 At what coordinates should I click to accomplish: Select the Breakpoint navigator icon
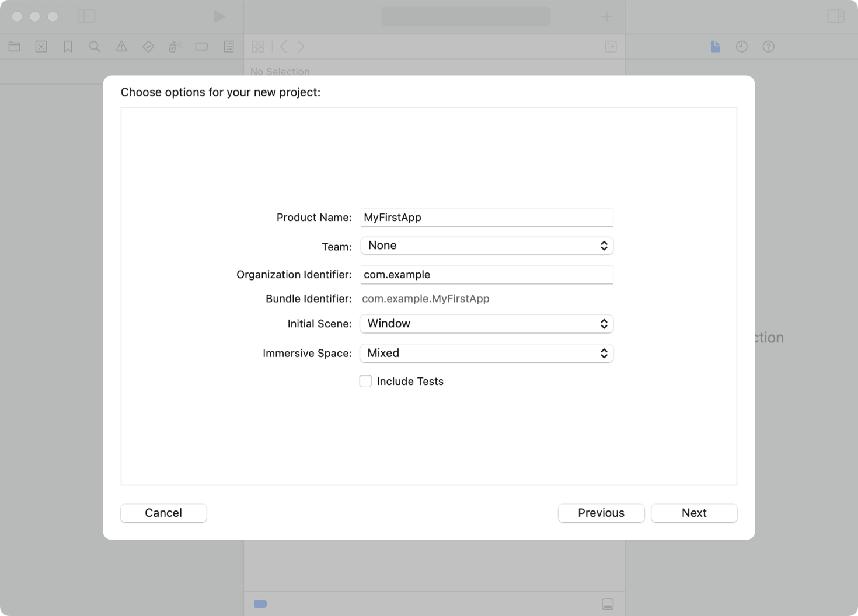(202, 47)
